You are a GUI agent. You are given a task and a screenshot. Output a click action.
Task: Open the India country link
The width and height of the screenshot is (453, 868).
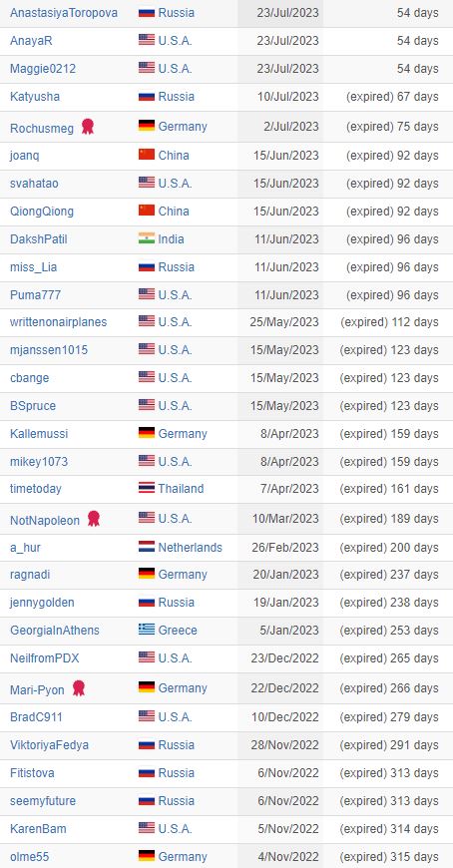coord(171,239)
